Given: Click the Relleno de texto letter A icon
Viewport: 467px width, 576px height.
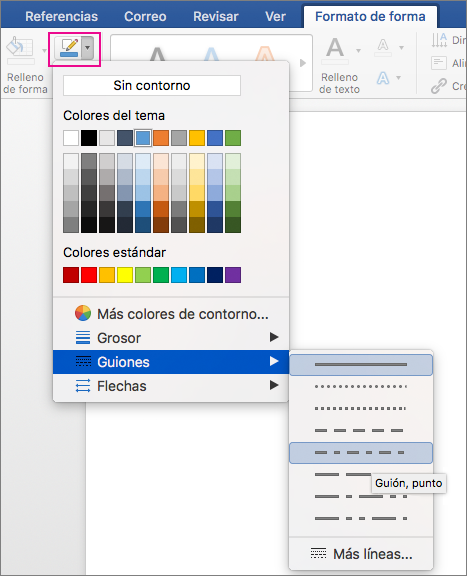Looking at the screenshot, I should (x=335, y=49).
